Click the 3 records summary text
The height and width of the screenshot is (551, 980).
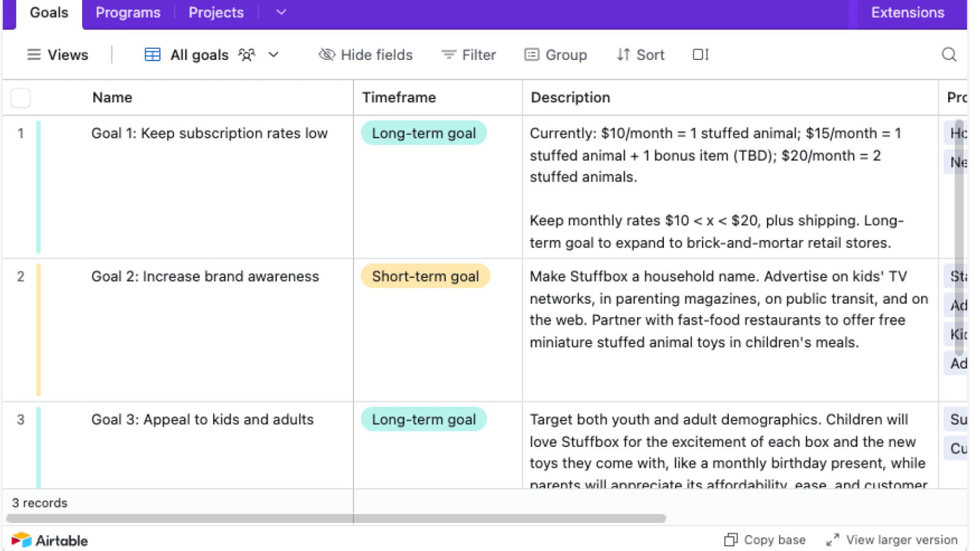[x=40, y=503]
